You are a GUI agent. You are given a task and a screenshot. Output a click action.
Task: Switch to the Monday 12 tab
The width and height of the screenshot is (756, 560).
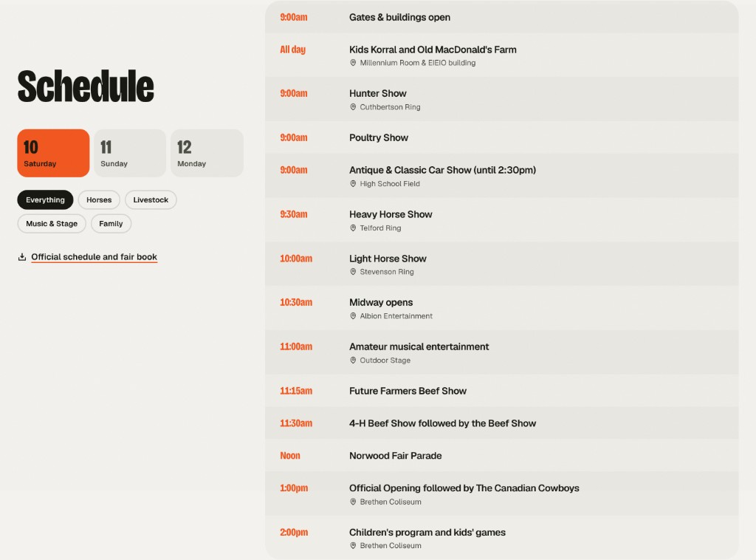click(x=207, y=153)
